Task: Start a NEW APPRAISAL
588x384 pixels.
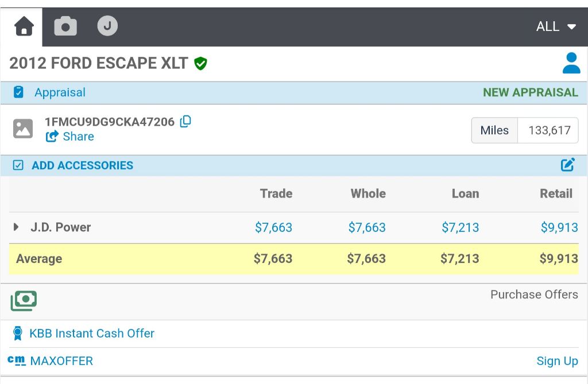Action: point(530,92)
